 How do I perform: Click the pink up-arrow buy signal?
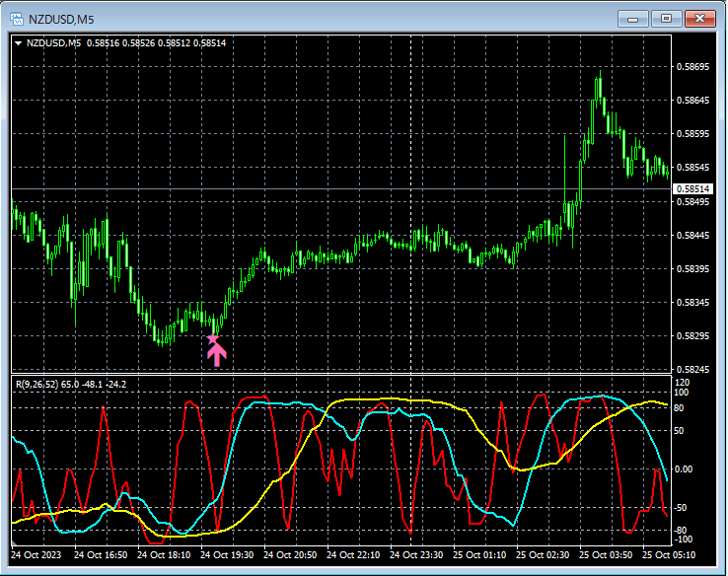pos(217,355)
